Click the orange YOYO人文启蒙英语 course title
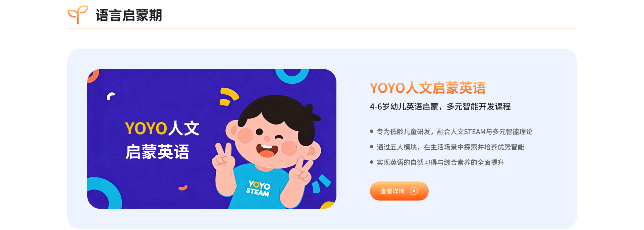644x230 pixels. 428,88
